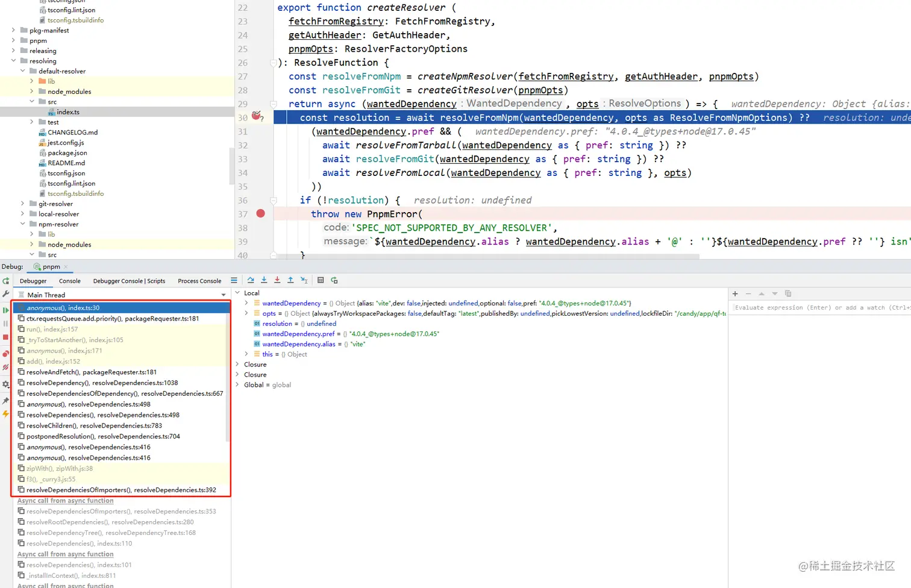
Task: Duplicate watch copy icon
Action: point(788,294)
